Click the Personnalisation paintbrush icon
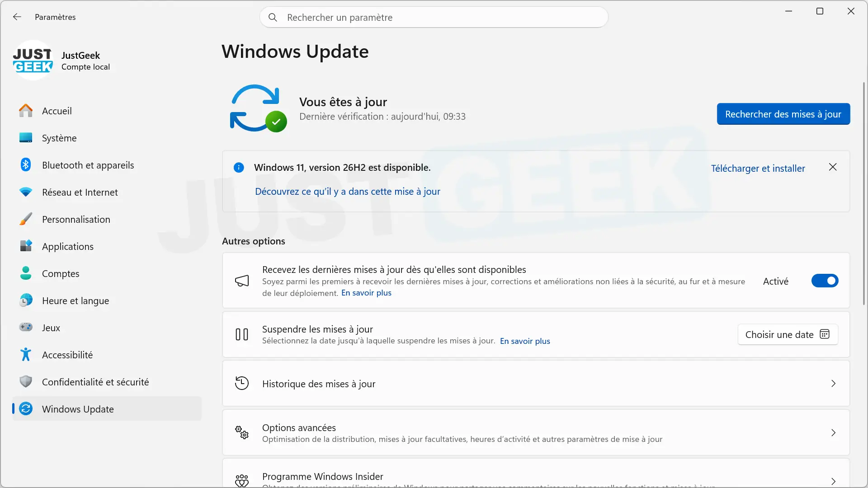Viewport: 868px width, 488px height. coord(26,219)
